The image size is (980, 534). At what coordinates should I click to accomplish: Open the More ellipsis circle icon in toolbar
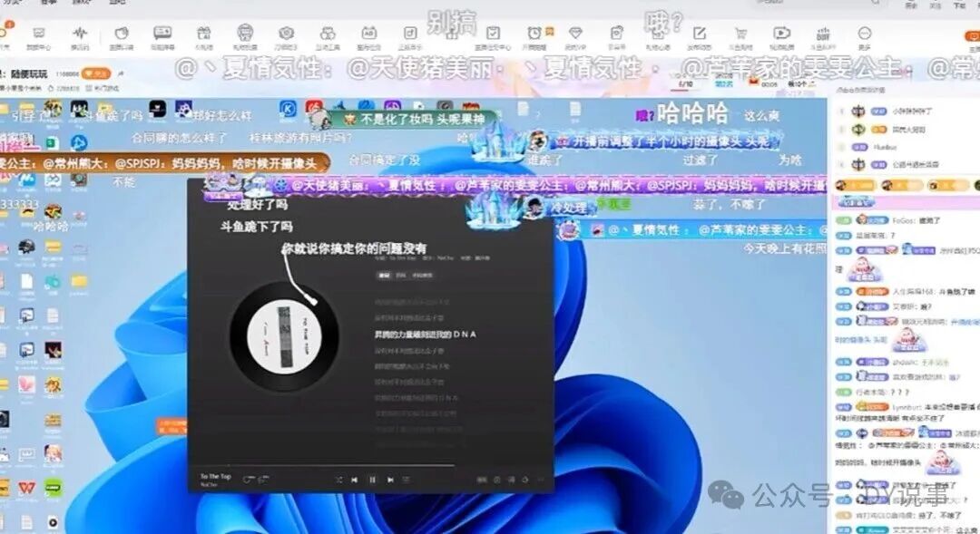(865, 34)
